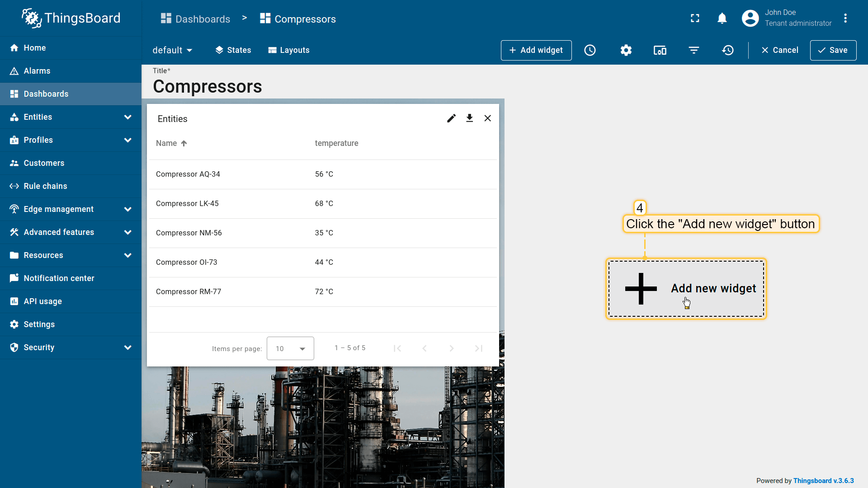868x488 pixels.
Task: Open version control history icon
Action: pos(728,50)
